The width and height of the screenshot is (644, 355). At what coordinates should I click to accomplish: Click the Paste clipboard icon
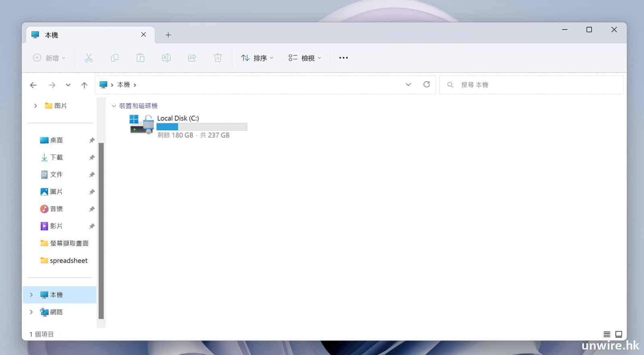pyautogui.click(x=140, y=58)
